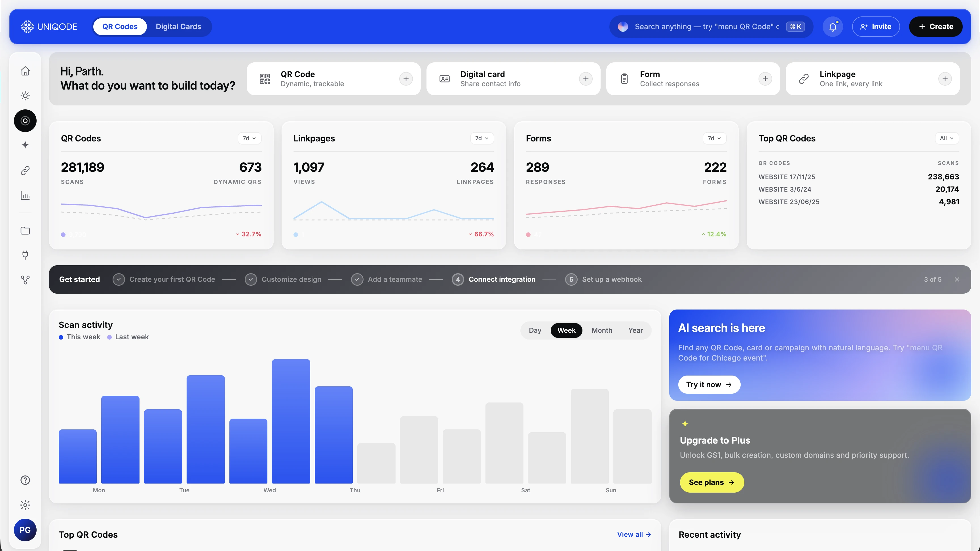The image size is (980, 551).
Task: Click the clipboard icon on Form card
Action: click(x=624, y=79)
